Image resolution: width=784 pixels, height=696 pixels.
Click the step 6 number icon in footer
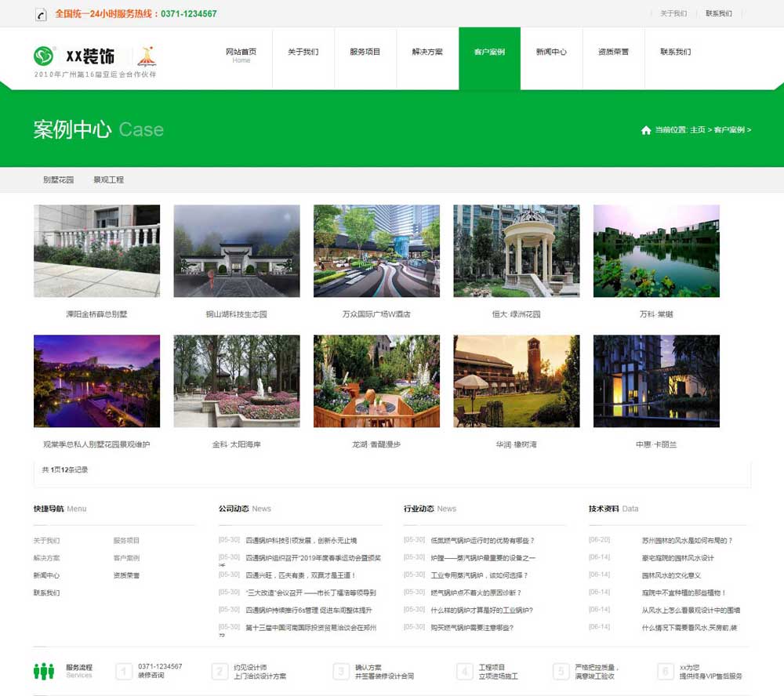665,672
